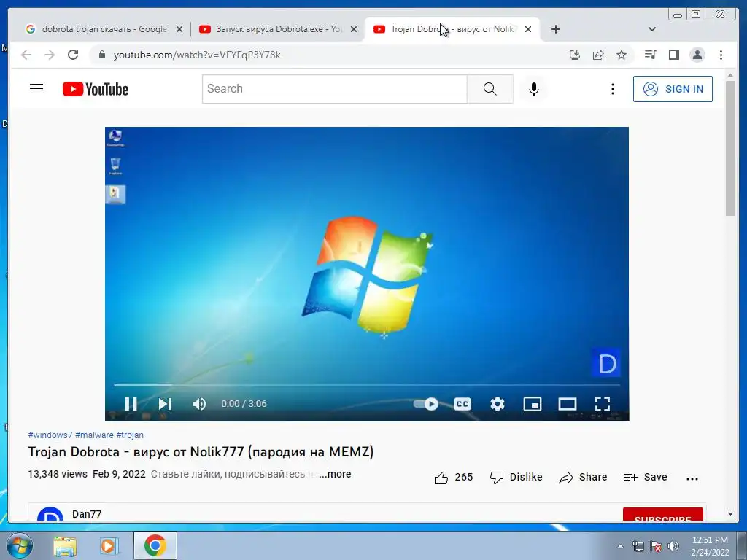
Task: Pause the YouTube video
Action: coord(131,404)
